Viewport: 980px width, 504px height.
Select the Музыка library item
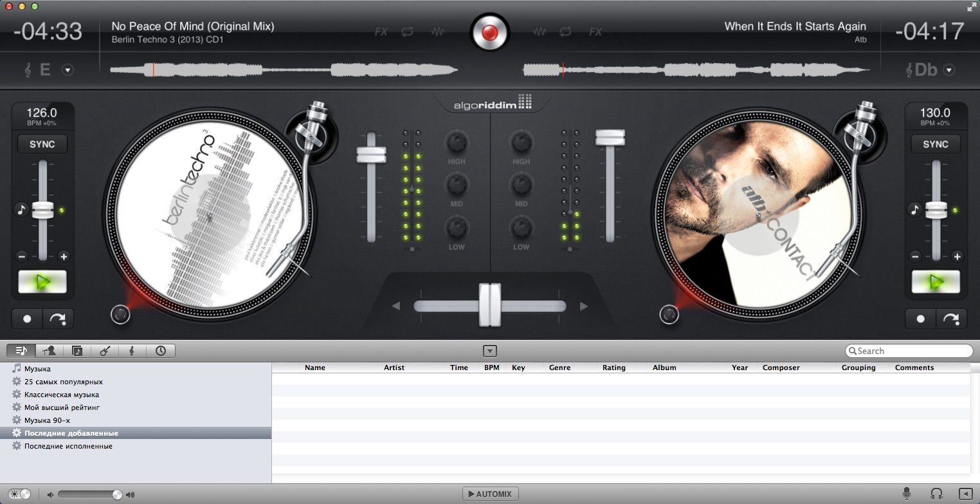[x=37, y=369]
